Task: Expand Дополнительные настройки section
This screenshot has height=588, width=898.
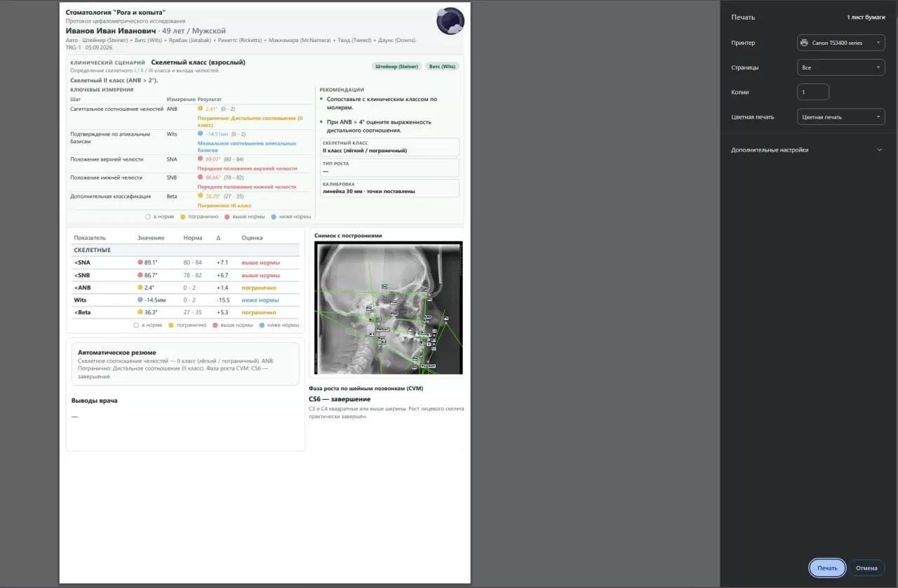Action: [807, 149]
